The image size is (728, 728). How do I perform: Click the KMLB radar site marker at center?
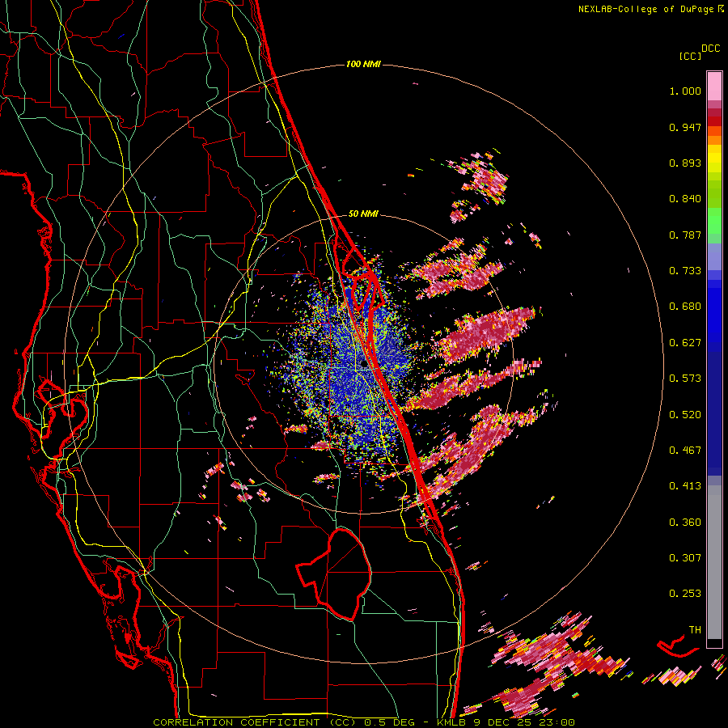tap(364, 365)
